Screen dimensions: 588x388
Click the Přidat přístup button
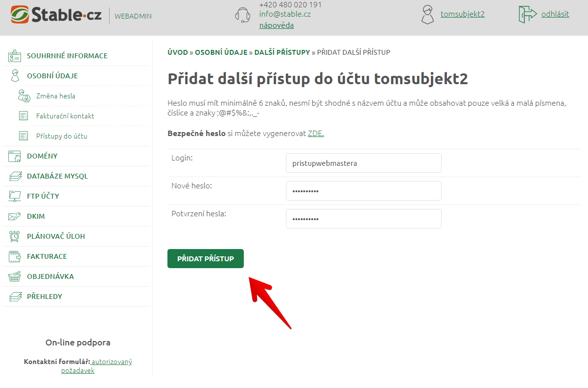[x=206, y=259]
